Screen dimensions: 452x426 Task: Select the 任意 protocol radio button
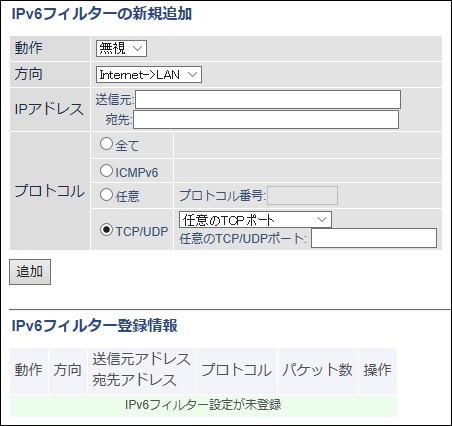[106, 195]
